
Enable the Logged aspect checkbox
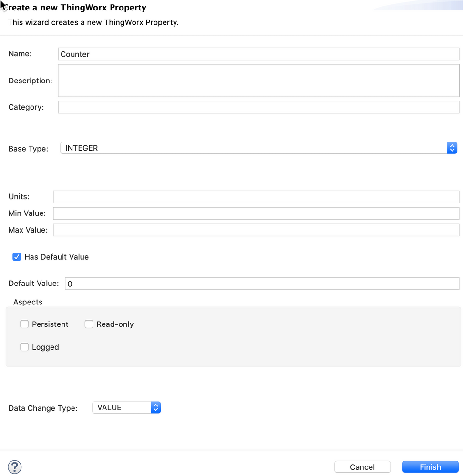coord(24,347)
